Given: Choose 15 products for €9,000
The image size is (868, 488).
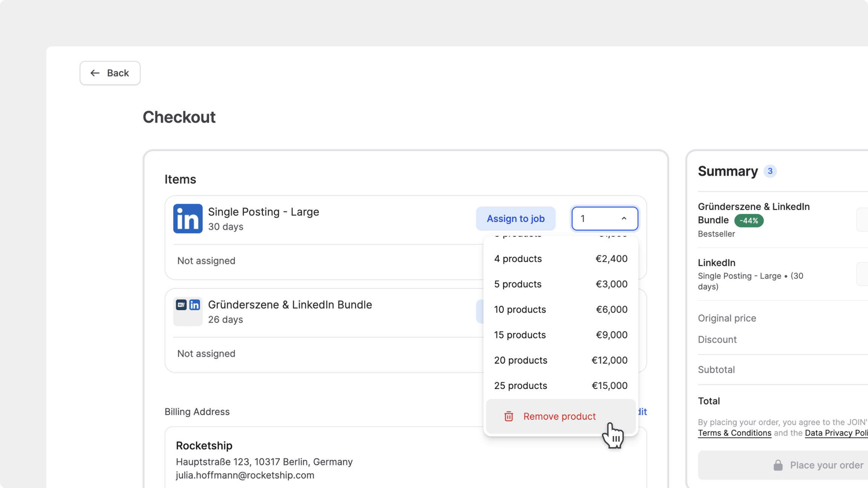Looking at the screenshot, I should click(x=561, y=335).
